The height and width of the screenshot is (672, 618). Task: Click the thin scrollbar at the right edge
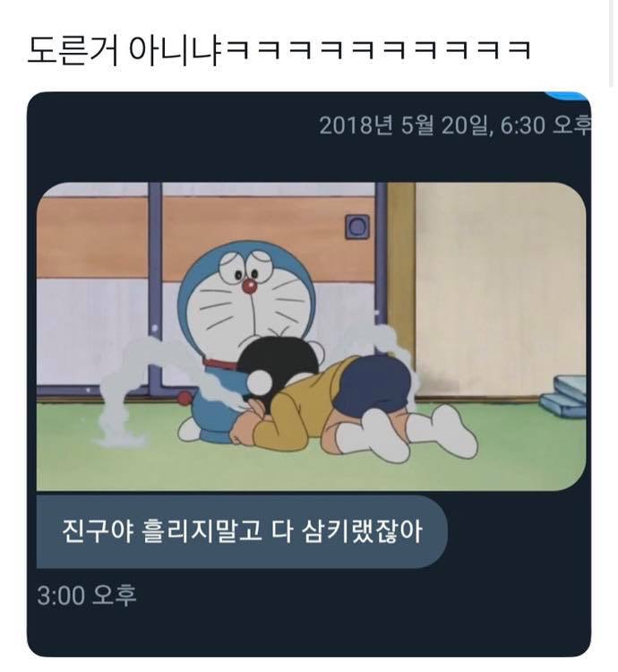click(612, 43)
